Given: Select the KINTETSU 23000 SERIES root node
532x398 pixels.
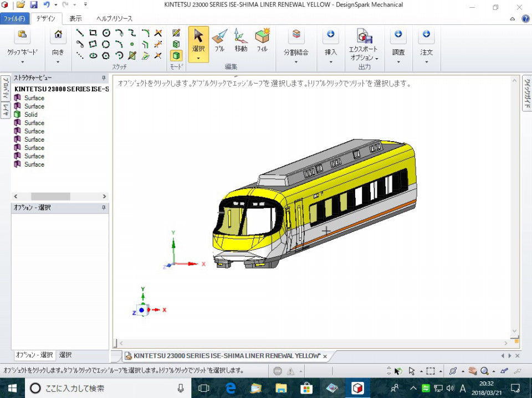Looking at the screenshot, I should coord(62,89).
